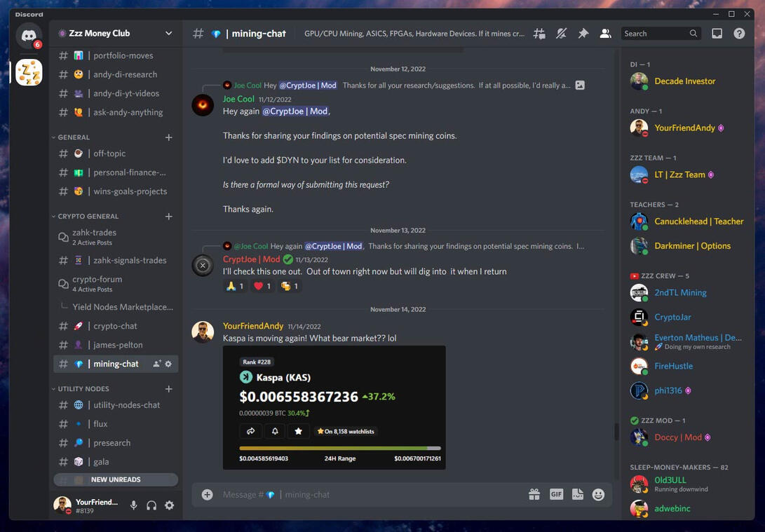Open crypto-chat channel
765x532 pixels.
click(x=116, y=326)
